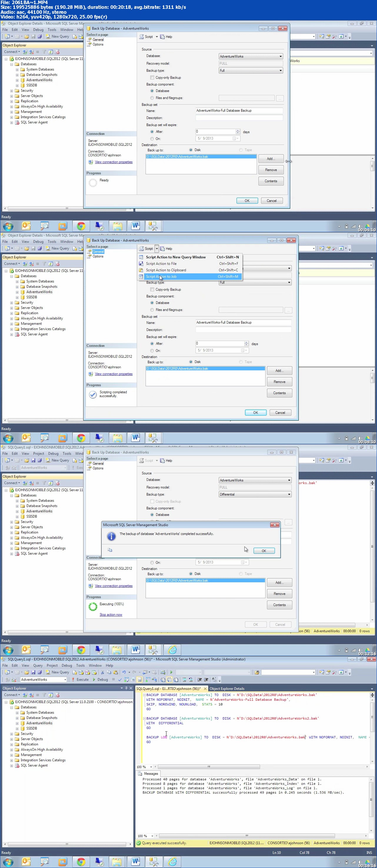
Task: Open AdventureWorks database dropdown in 00:16:16 toolbar
Action: point(44,680)
